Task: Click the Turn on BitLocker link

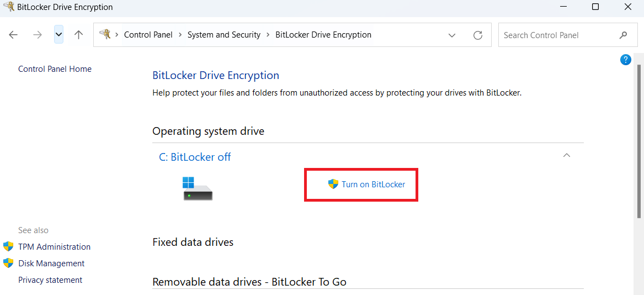Action: [374, 185]
